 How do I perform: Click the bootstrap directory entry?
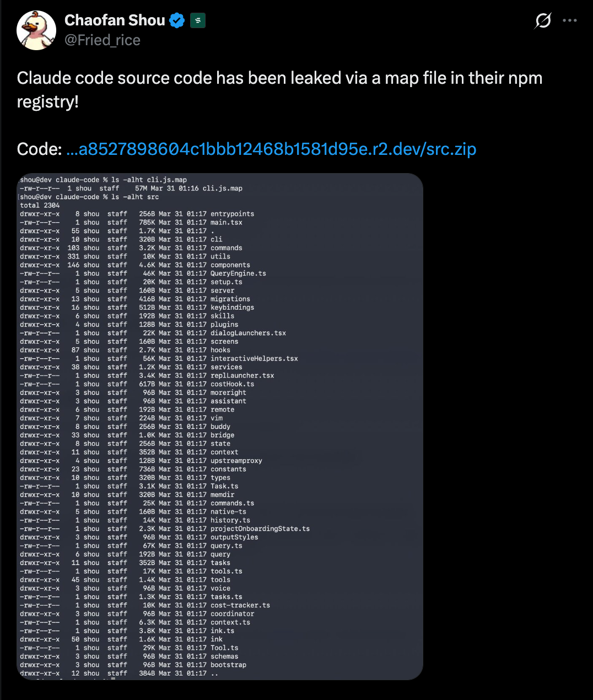(228, 665)
